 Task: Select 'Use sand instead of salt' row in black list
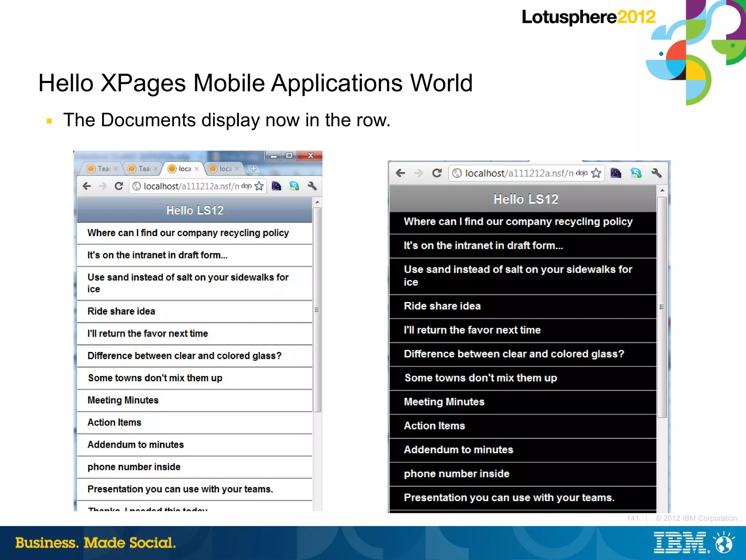tap(523, 276)
